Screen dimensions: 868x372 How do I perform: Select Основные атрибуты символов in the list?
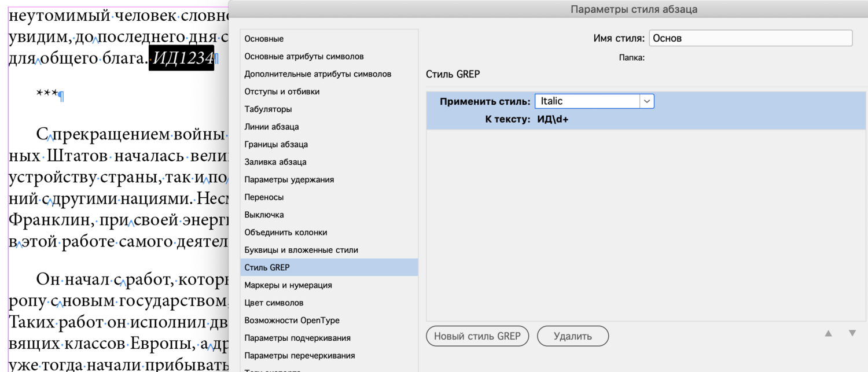point(304,57)
